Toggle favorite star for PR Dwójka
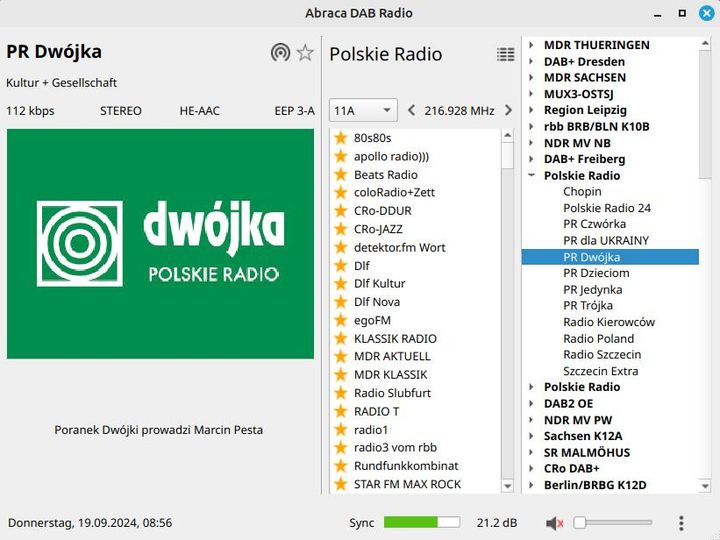Viewport: 720px width, 540px height. tap(305, 53)
